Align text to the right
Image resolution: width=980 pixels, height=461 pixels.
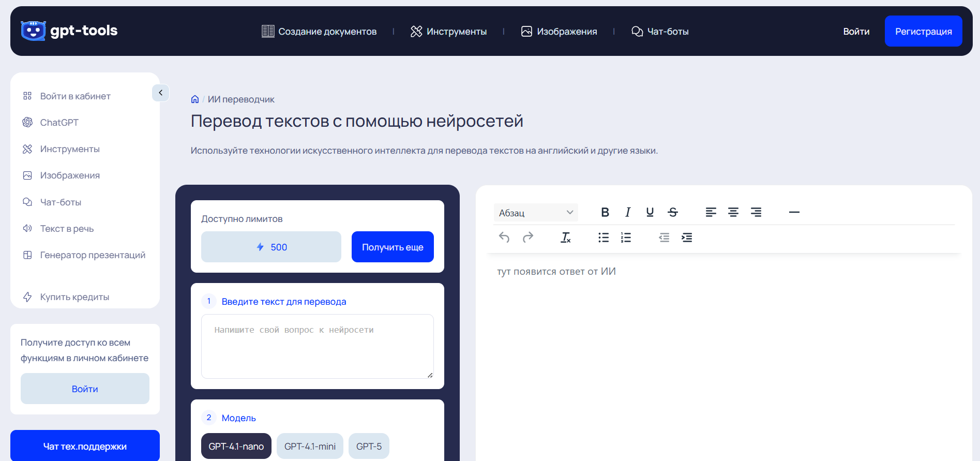(756, 212)
